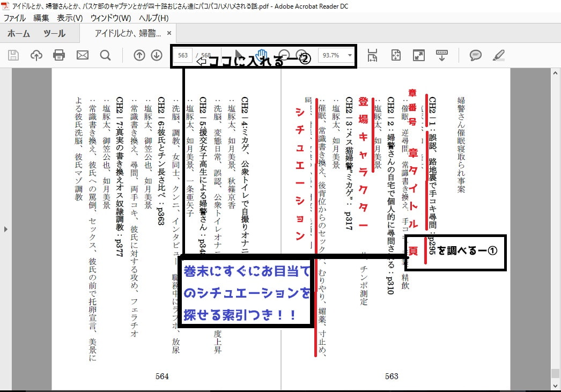Switch to the ホーム tab
The height and width of the screenshot is (392, 561).
tap(19, 34)
